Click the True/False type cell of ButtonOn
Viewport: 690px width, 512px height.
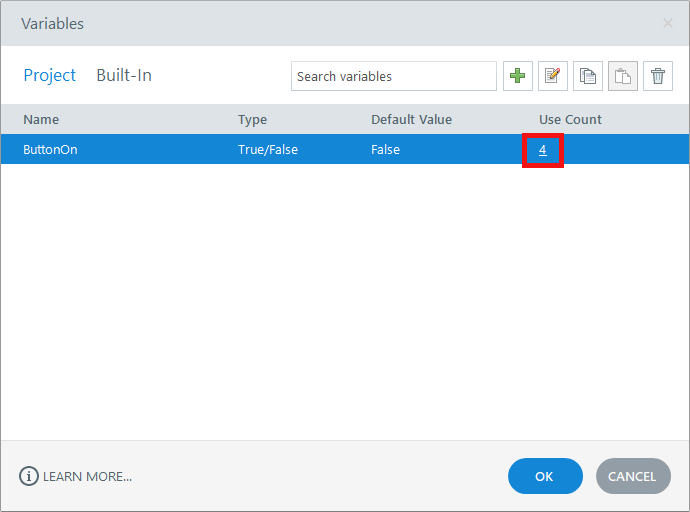pos(268,149)
